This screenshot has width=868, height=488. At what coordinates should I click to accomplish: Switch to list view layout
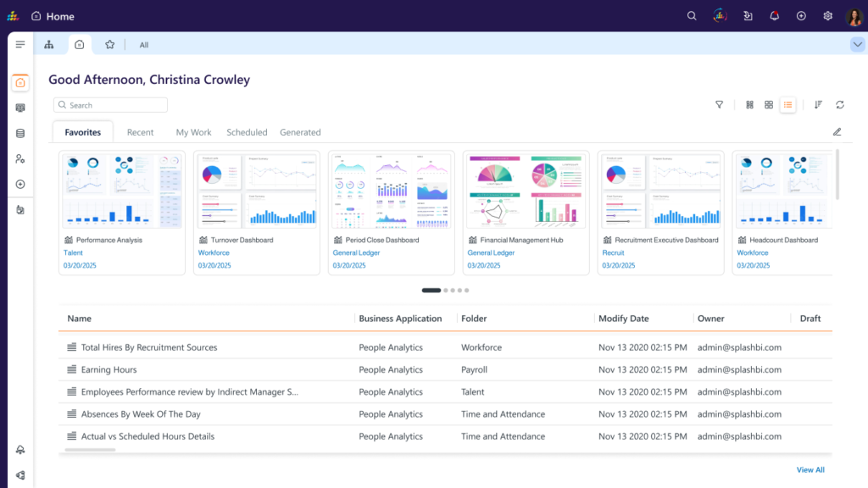tap(788, 105)
